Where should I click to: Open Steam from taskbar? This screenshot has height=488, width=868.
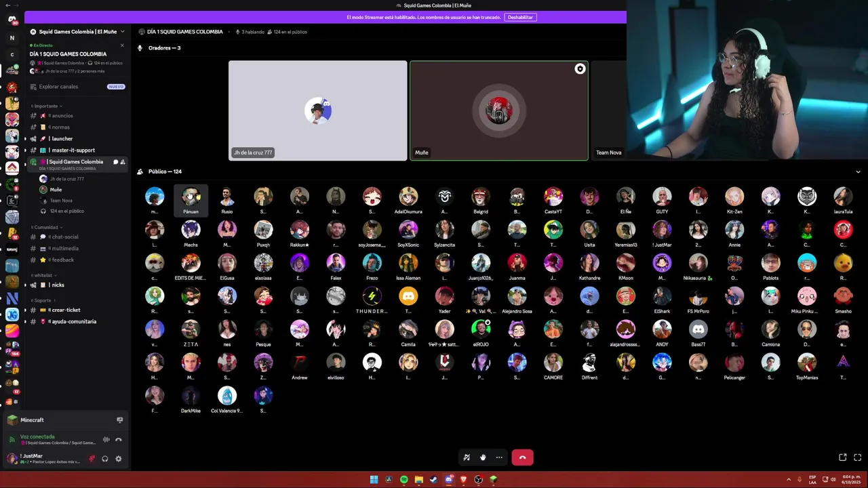tap(434, 480)
